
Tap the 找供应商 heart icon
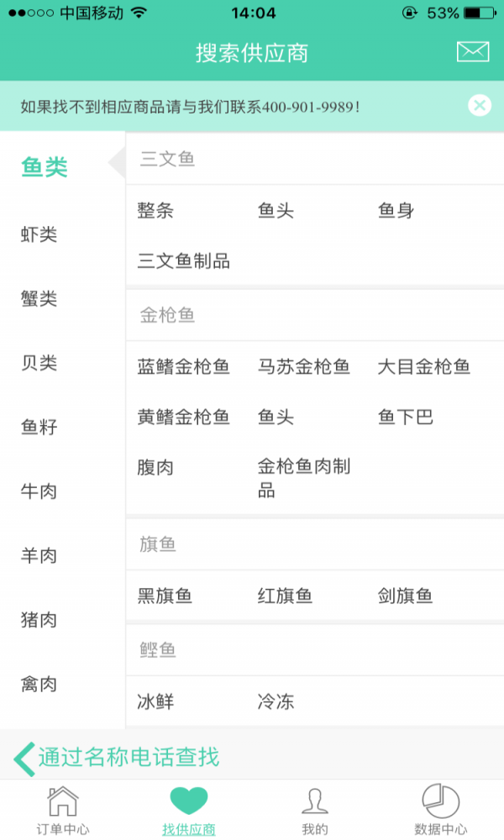point(188,801)
